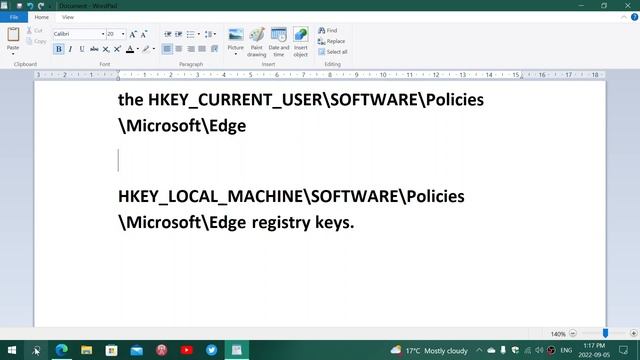Click the Paste clipboard icon
640x360 pixels.
13,35
